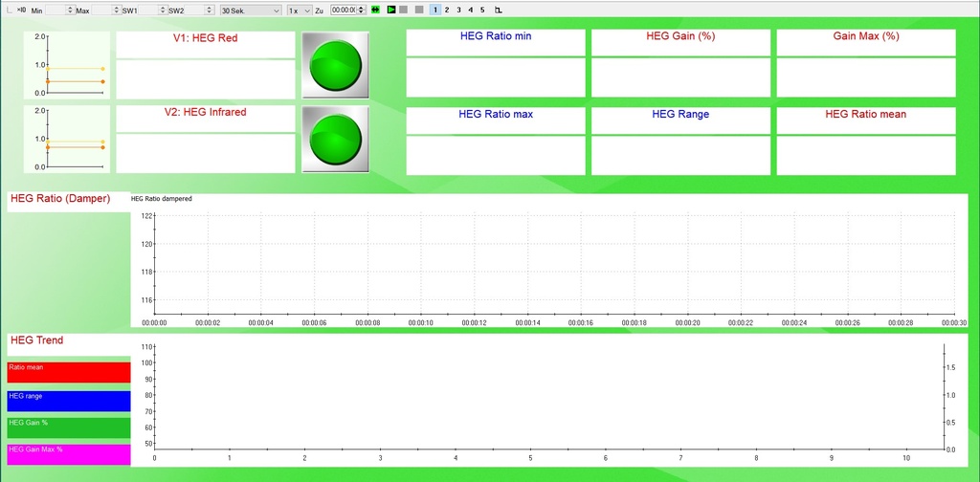
Task: Select screen page 1
Action: 435,10
